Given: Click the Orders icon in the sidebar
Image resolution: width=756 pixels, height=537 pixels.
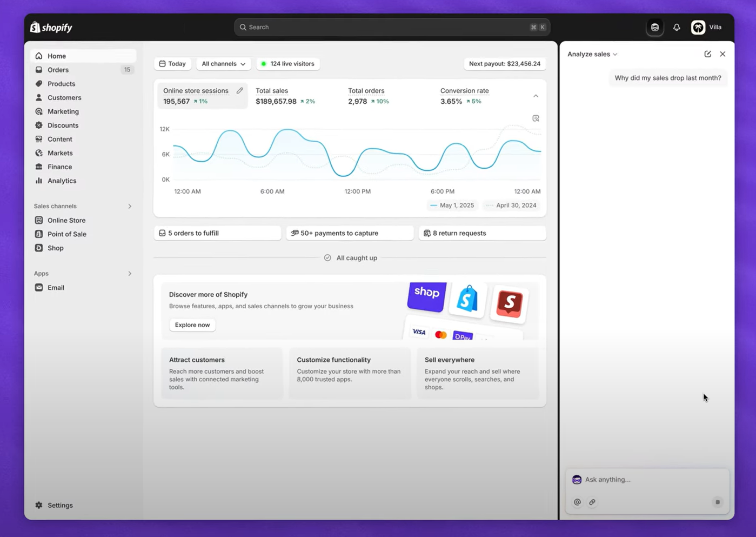Looking at the screenshot, I should pyautogui.click(x=39, y=70).
